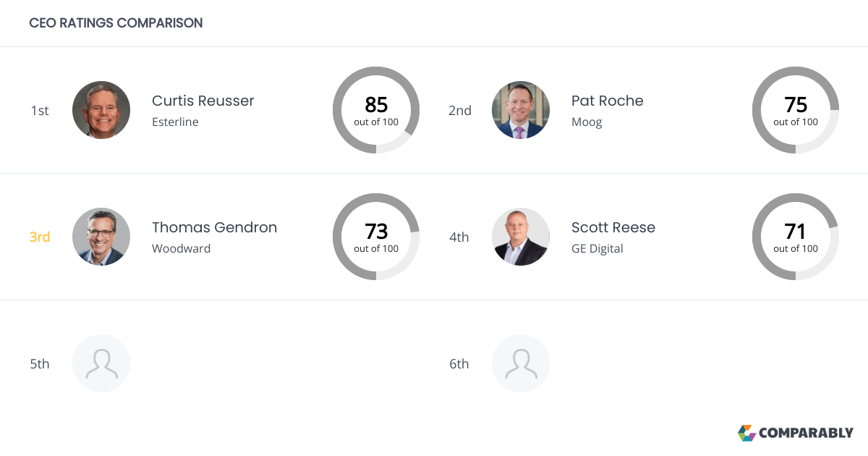Click the highlighted 3rd rank label
The height and width of the screenshot is (456, 868).
click(40, 237)
